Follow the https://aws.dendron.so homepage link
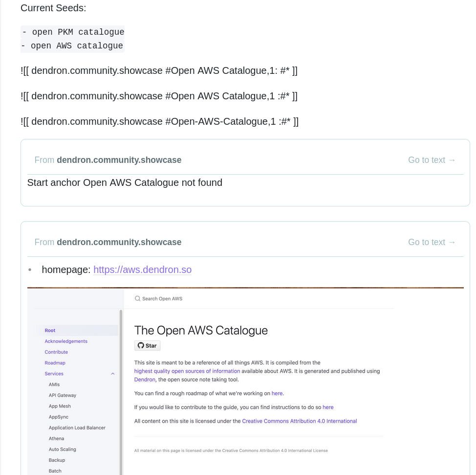476x475 pixels. [x=142, y=270]
